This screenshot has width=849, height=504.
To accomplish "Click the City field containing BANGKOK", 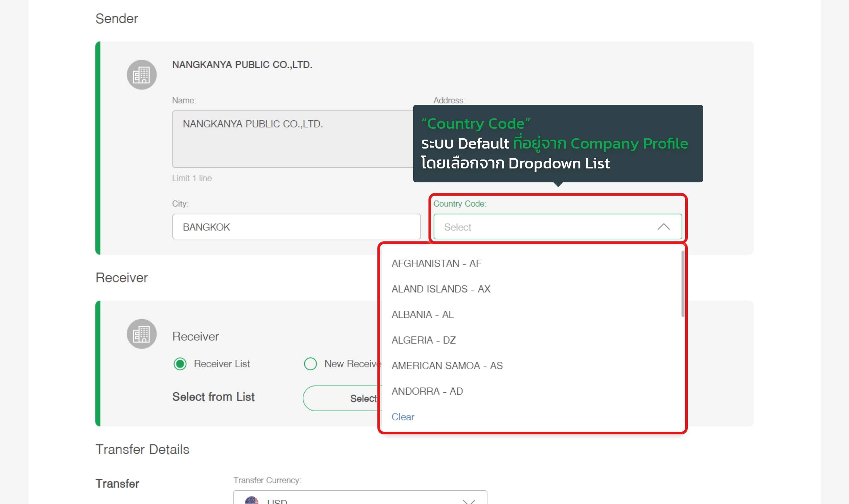I will point(296,227).
